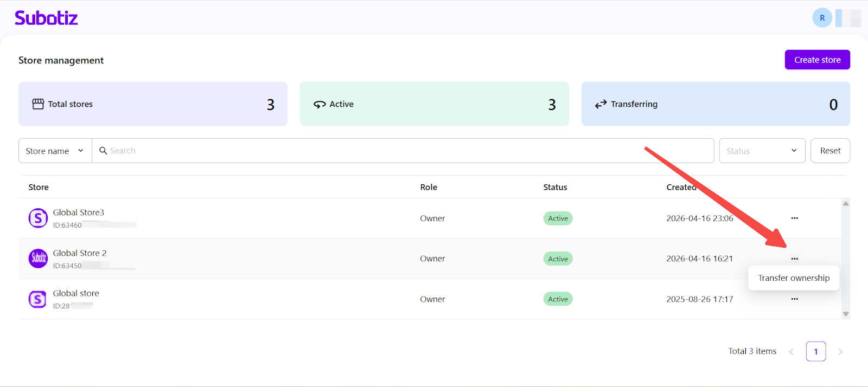
Task: Go to page 1 in pagination
Action: [x=815, y=352]
